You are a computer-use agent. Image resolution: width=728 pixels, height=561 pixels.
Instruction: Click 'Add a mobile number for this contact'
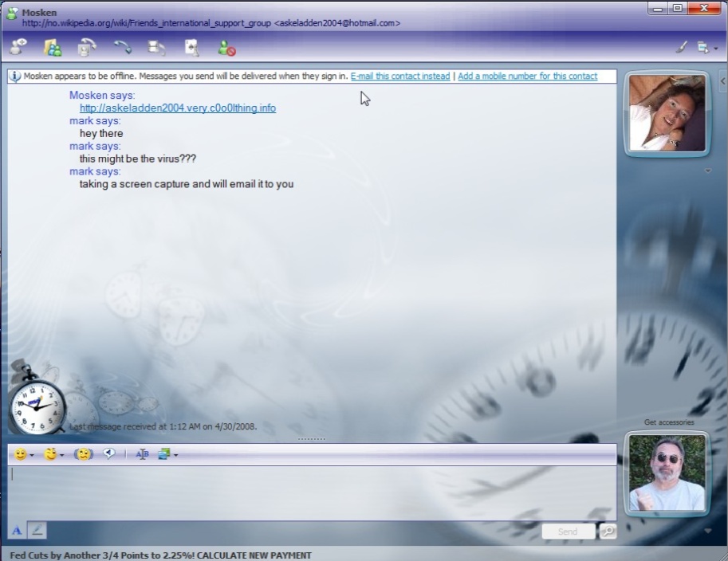coord(527,76)
